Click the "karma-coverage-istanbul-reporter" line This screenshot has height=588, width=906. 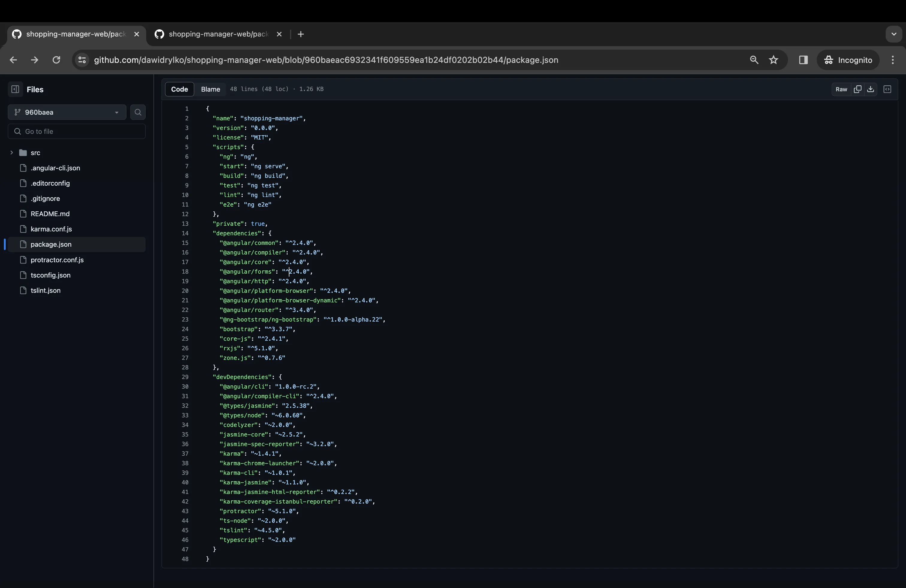297,501
